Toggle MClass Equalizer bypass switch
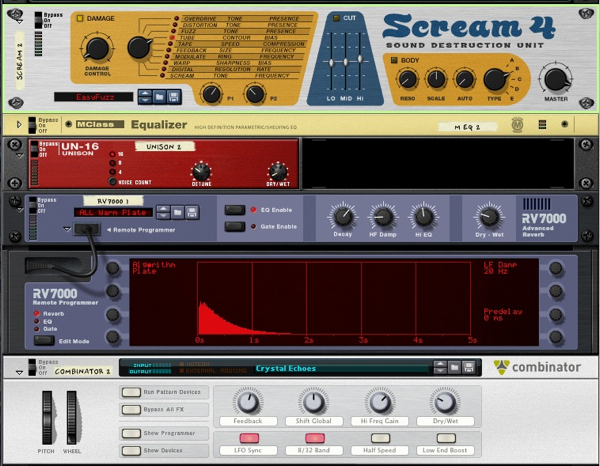 click(x=33, y=125)
